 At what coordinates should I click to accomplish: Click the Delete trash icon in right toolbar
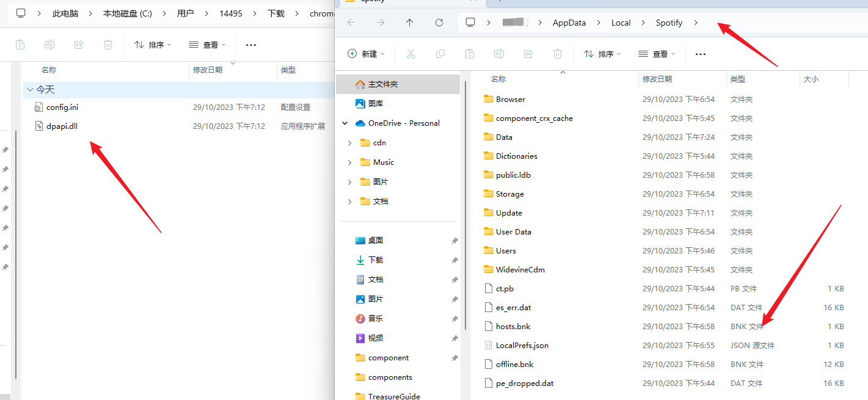557,54
